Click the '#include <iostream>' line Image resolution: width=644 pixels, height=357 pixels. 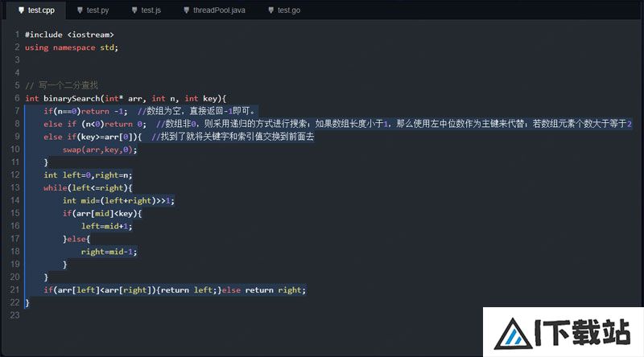pos(69,35)
